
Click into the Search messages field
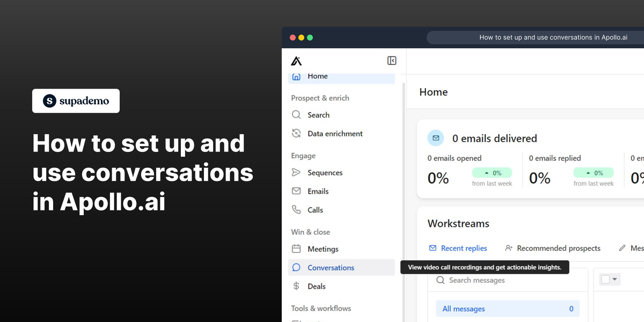[x=508, y=280]
